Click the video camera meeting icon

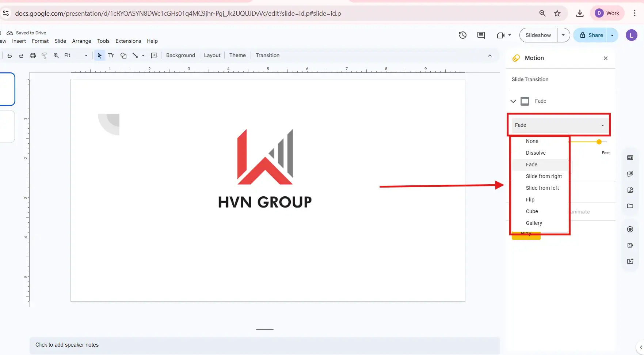[x=501, y=35]
